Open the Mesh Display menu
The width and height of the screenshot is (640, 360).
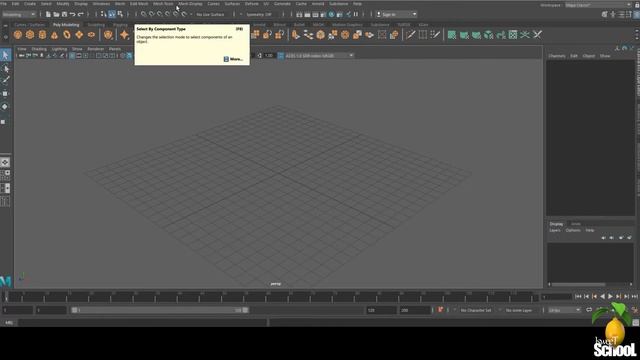190,4
